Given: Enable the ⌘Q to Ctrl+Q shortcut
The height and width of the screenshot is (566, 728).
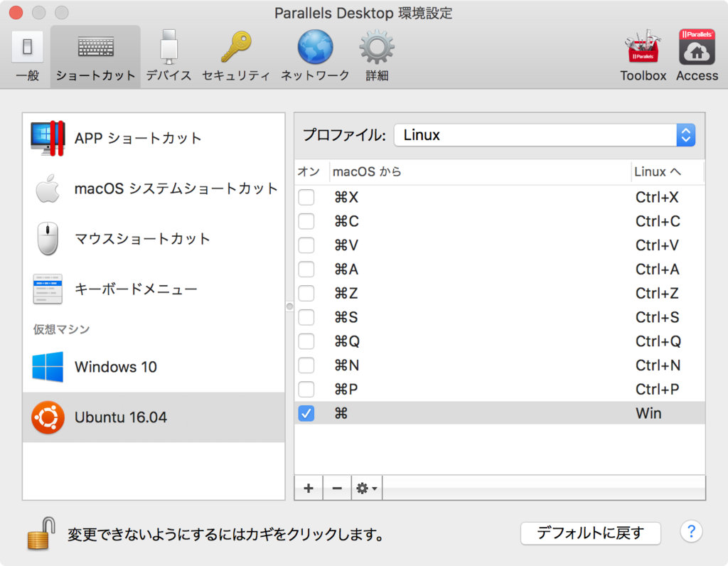Looking at the screenshot, I should click(x=306, y=341).
